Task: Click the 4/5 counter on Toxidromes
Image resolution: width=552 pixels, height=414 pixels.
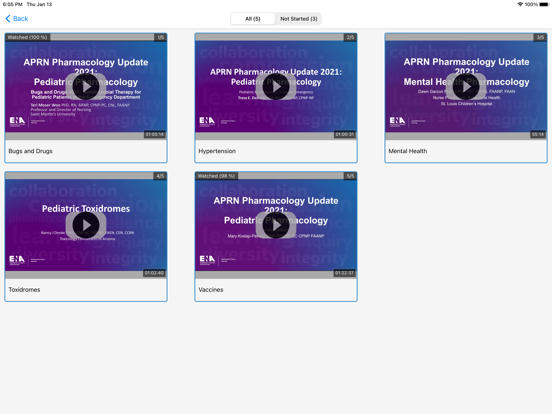Action: tap(160, 176)
